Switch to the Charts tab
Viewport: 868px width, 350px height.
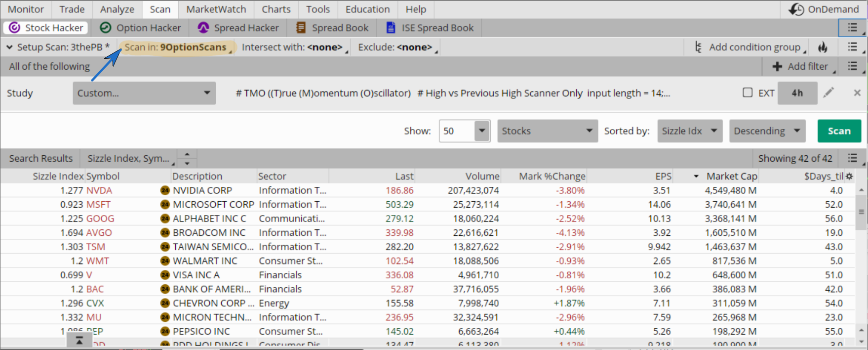[276, 9]
